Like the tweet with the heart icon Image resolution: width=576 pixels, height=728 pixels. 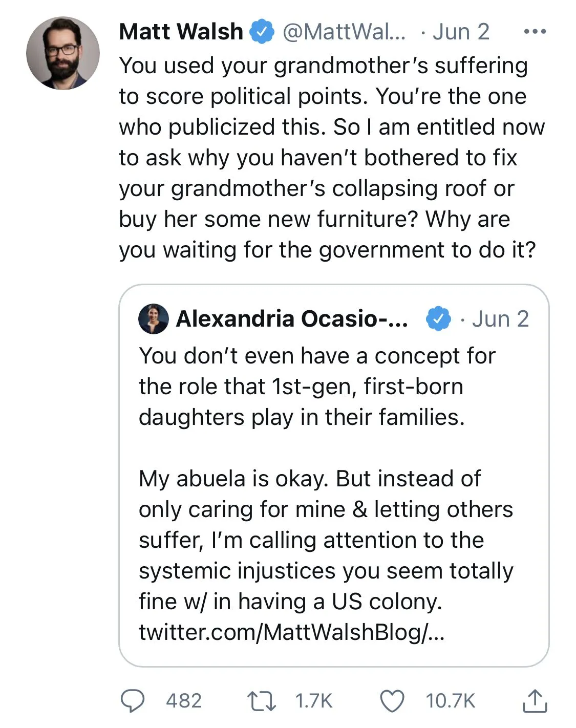[392, 700]
